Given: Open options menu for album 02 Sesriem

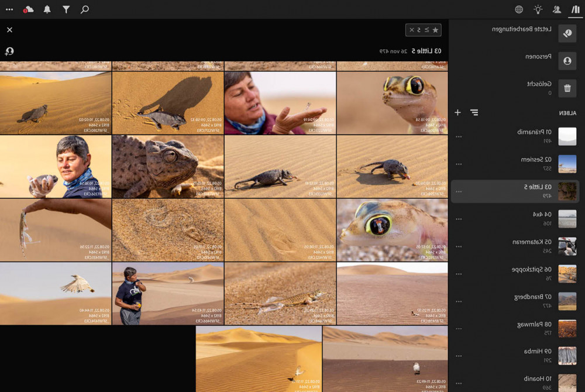Looking at the screenshot, I should click(x=459, y=164).
